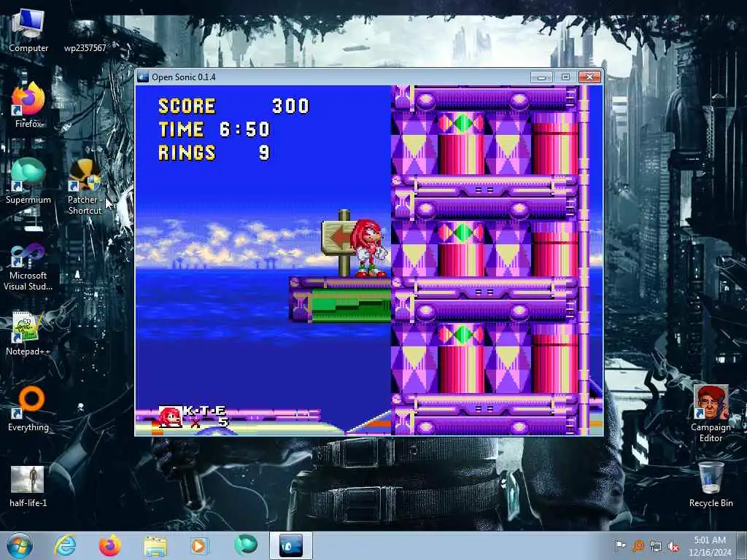Click the Open Sonic 0.1.4 title text
The height and width of the screenshot is (560, 747).
(183, 77)
